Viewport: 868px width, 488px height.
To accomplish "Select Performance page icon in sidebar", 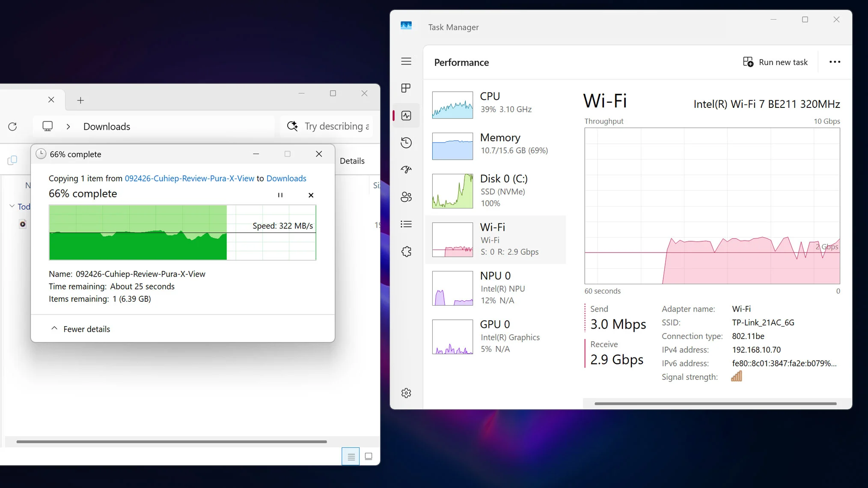I will (406, 116).
